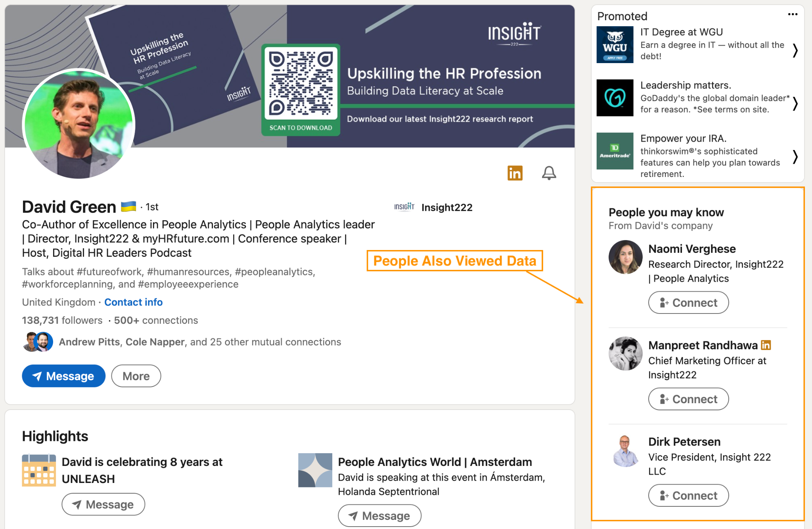Open the GoDaddy logo ad

click(615, 98)
